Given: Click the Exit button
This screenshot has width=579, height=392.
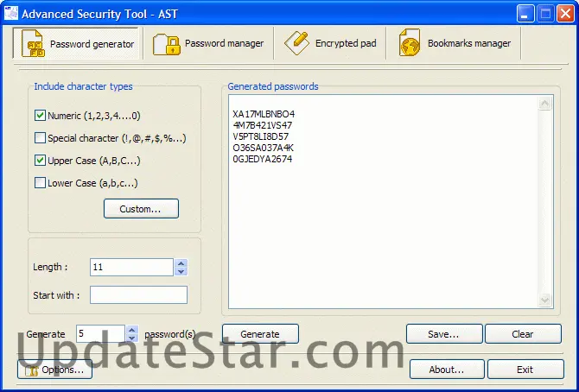Looking at the screenshot, I should (x=525, y=370).
